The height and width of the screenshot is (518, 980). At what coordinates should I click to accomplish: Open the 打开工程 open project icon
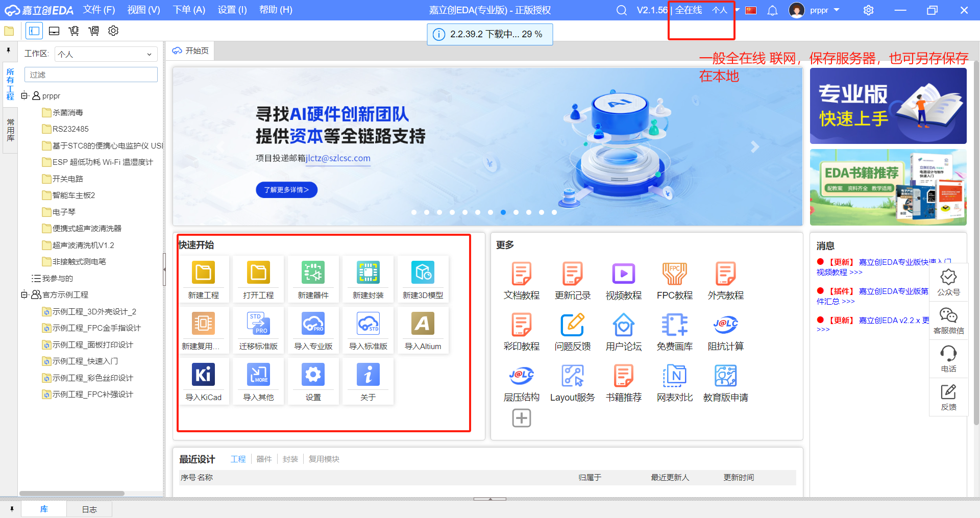[258, 273]
